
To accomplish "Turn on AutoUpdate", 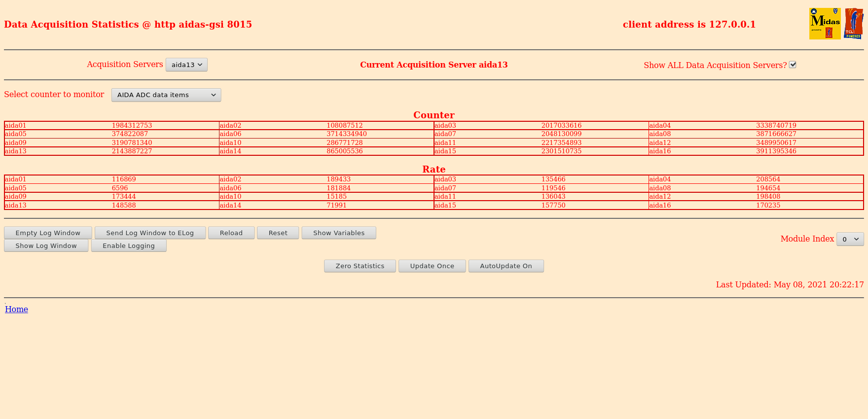I will tap(506, 266).
